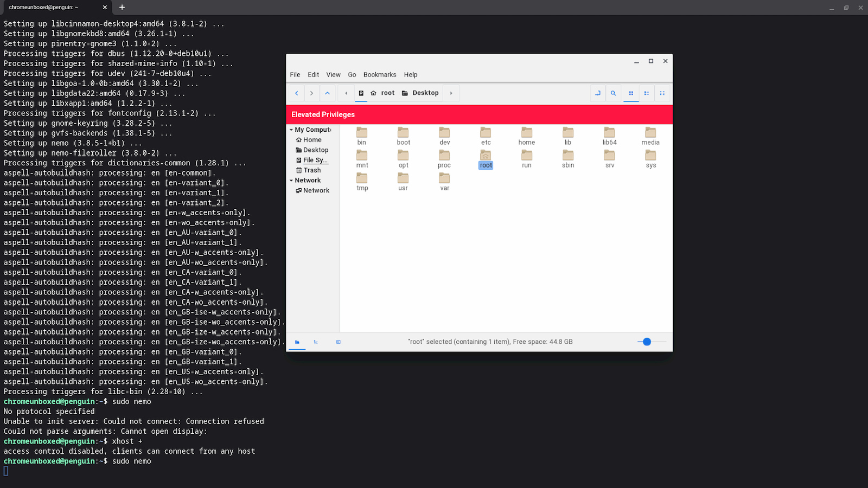
Task: Open the Bookmarks menu
Action: click(x=379, y=74)
